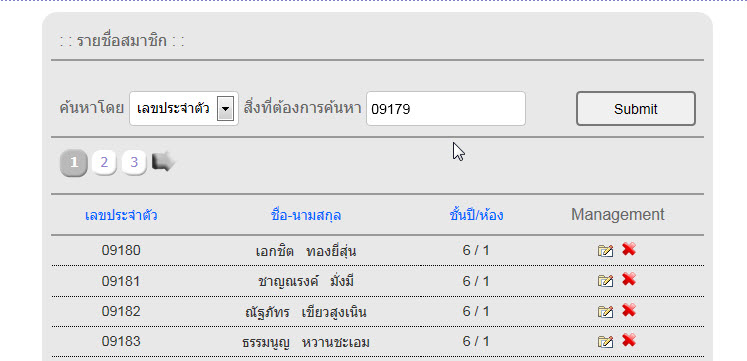Delete member 09180 with red X
747x361 pixels.
pos(629,249)
